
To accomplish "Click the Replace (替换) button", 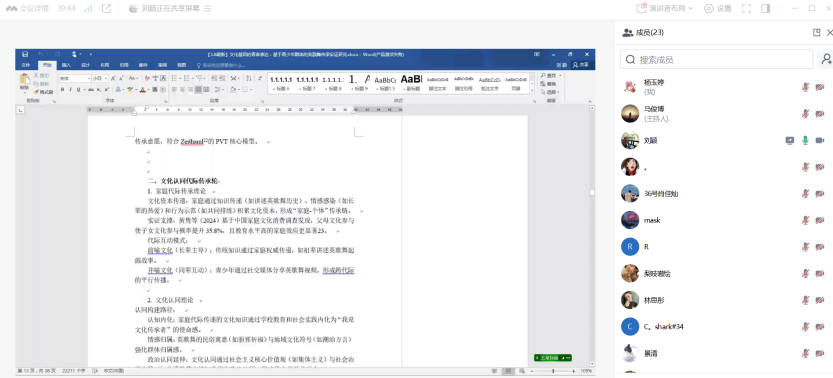I will 549,84.
